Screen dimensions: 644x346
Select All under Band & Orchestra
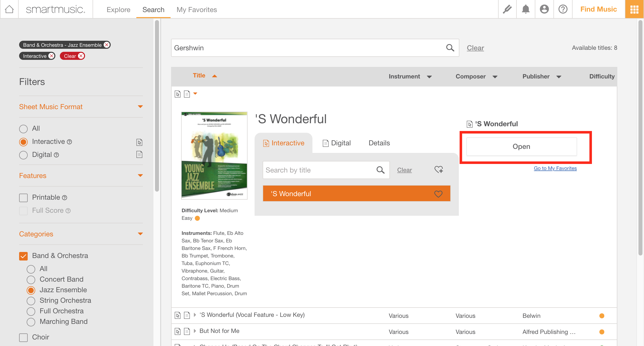pyautogui.click(x=31, y=269)
